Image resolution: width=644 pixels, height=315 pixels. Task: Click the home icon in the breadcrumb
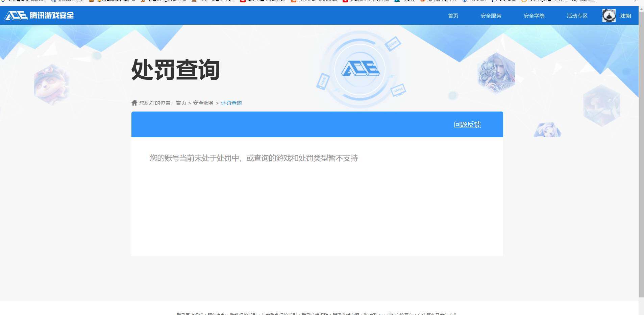[134, 102]
